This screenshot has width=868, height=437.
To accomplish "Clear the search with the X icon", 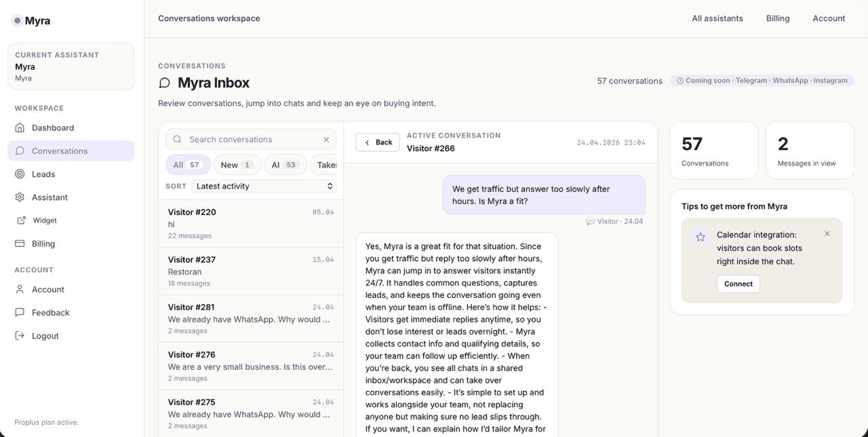I will coord(326,139).
